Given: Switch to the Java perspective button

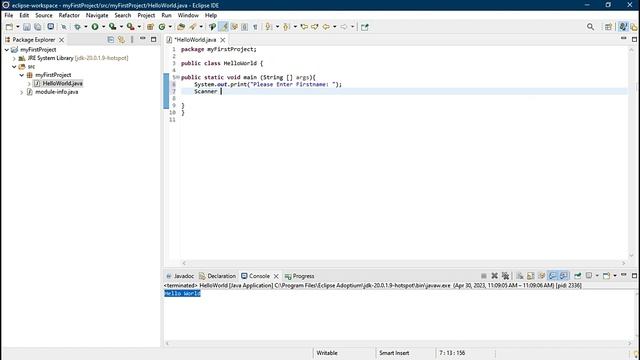Looking at the screenshot, I should [x=623, y=27].
